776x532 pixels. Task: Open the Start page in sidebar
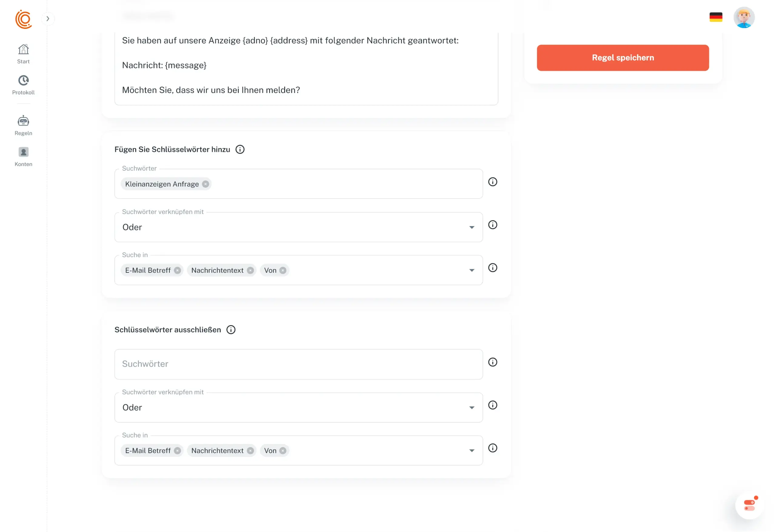[x=23, y=54]
